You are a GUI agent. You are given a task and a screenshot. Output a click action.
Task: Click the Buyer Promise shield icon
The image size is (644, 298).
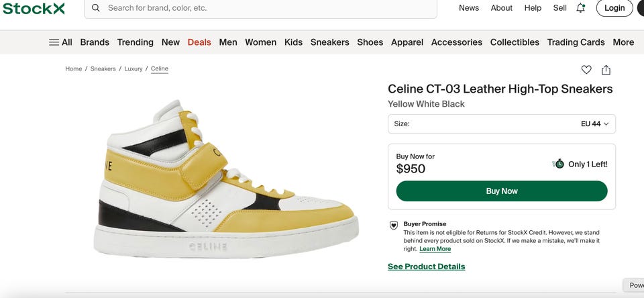coord(394,226)
